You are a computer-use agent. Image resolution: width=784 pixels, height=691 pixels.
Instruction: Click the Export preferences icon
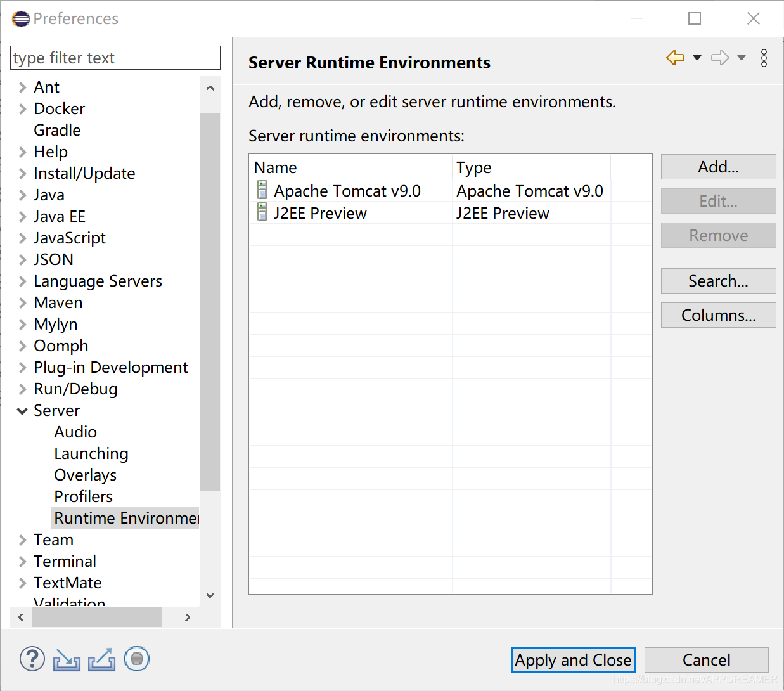[101, 660]
